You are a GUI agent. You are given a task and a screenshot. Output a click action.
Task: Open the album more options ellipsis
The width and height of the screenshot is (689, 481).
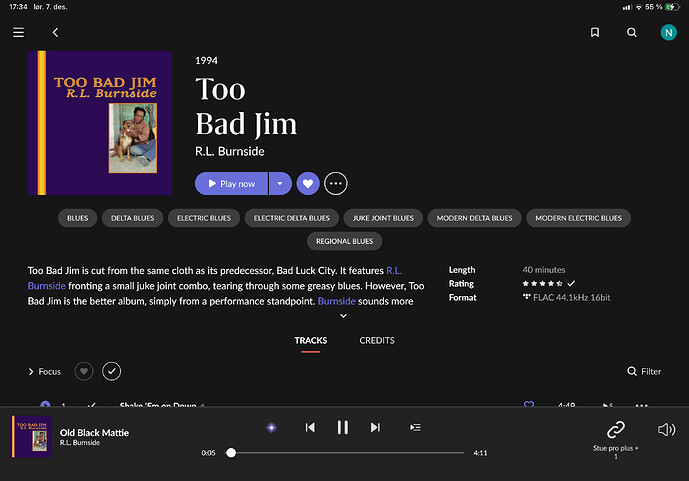[x=336, y=184]
